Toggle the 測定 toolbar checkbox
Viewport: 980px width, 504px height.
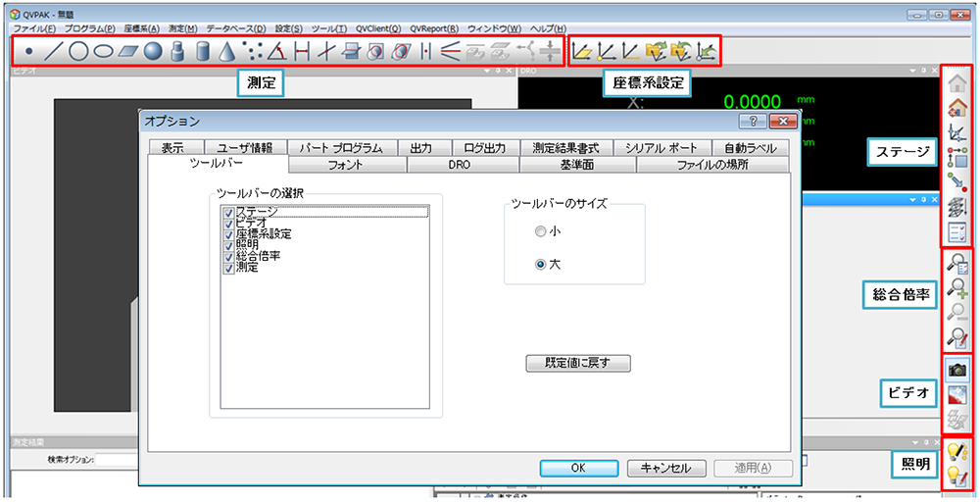tap(228, 267)
